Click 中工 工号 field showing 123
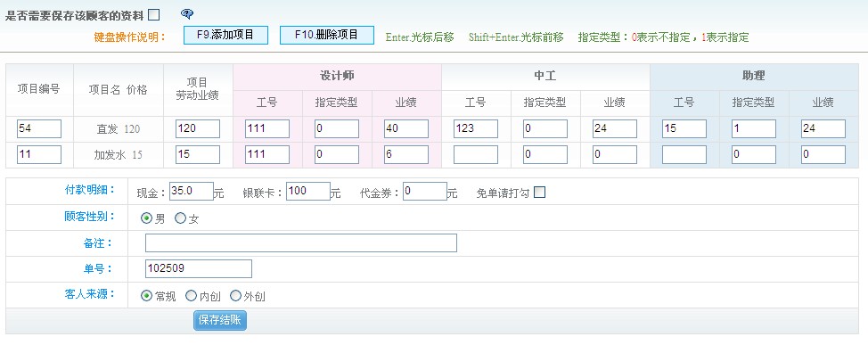Screen dimensions: 868x345 476,129
